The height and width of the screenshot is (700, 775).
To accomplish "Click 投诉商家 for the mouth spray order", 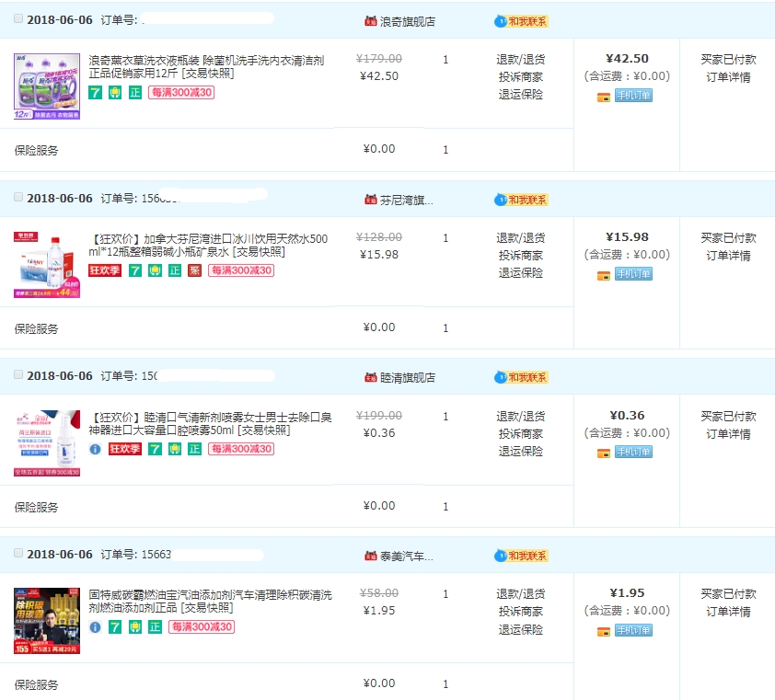I will point(520,433).
